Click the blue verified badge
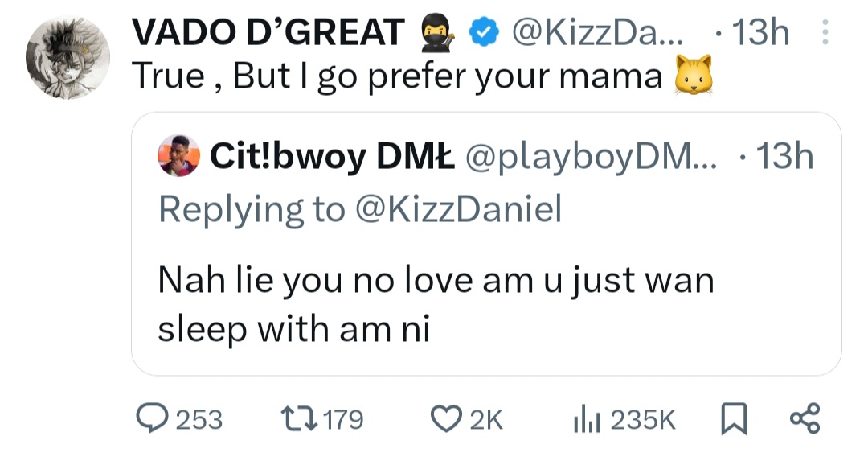This screenshot has width=868, height=461. coord(482,33)
